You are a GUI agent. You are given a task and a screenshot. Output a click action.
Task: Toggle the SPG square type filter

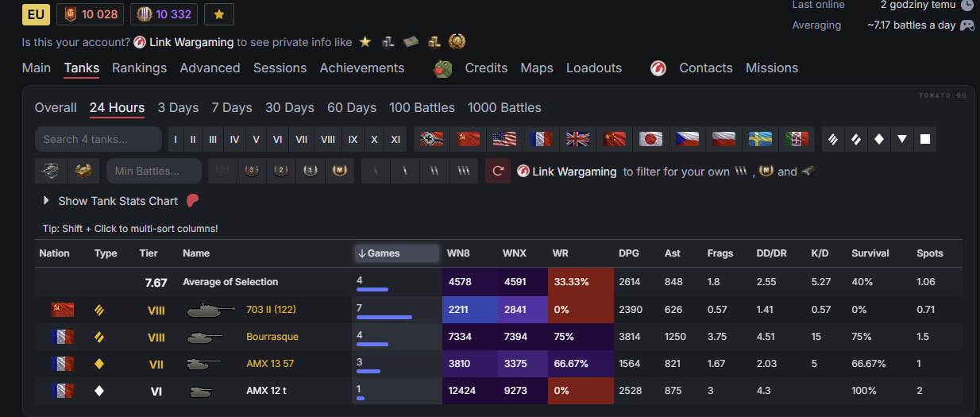click(924, 139)
